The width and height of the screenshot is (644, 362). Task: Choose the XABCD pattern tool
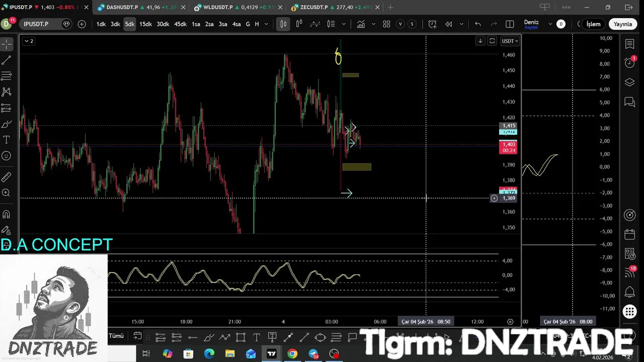[7, 92]
